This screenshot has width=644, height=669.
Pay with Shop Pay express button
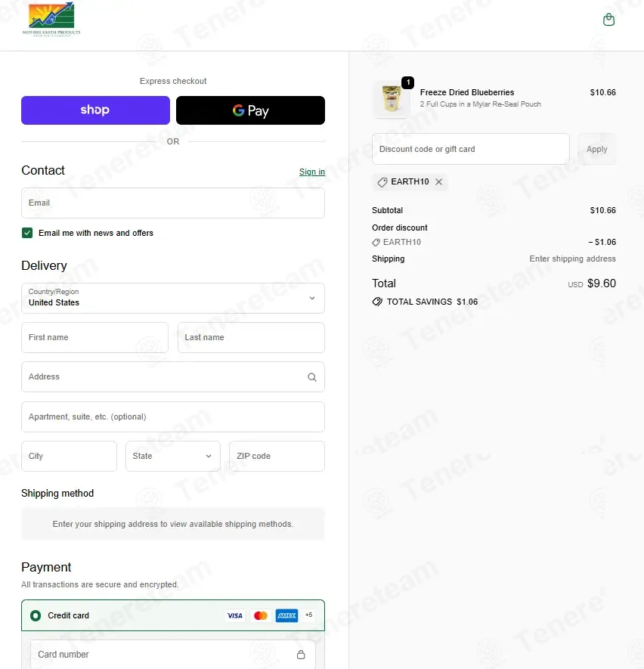(95, 110)
